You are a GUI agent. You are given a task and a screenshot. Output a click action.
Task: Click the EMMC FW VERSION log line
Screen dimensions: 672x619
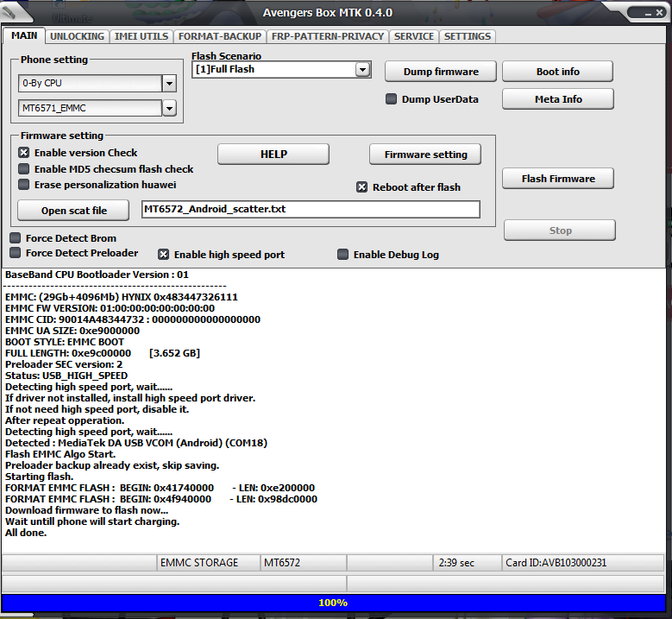(110, 308)
